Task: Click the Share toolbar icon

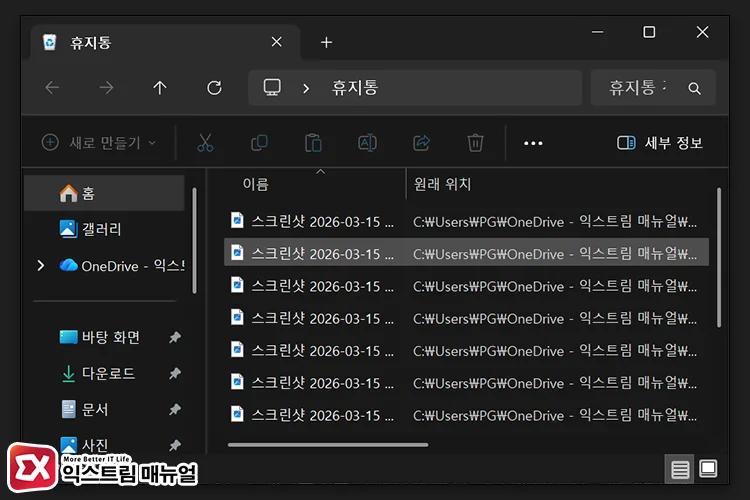Action: [x=421, y=143]
